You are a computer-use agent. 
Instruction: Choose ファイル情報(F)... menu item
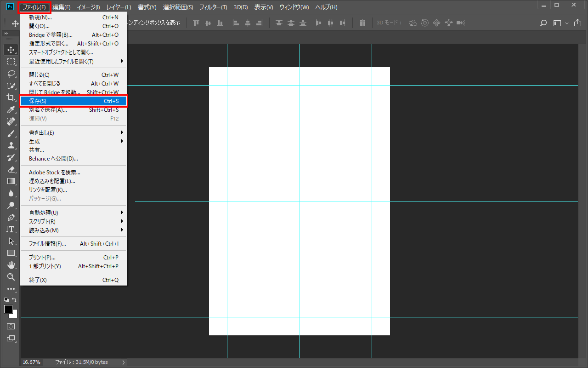click(73, 243)
